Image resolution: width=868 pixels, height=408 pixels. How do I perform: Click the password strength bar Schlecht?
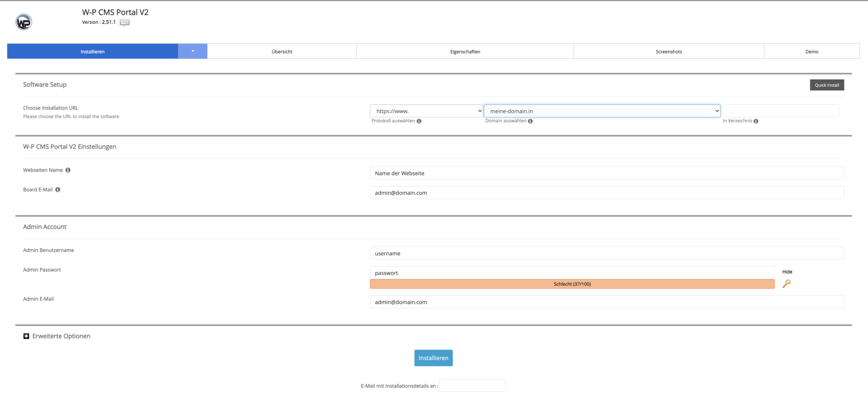(x=572, y=284)
